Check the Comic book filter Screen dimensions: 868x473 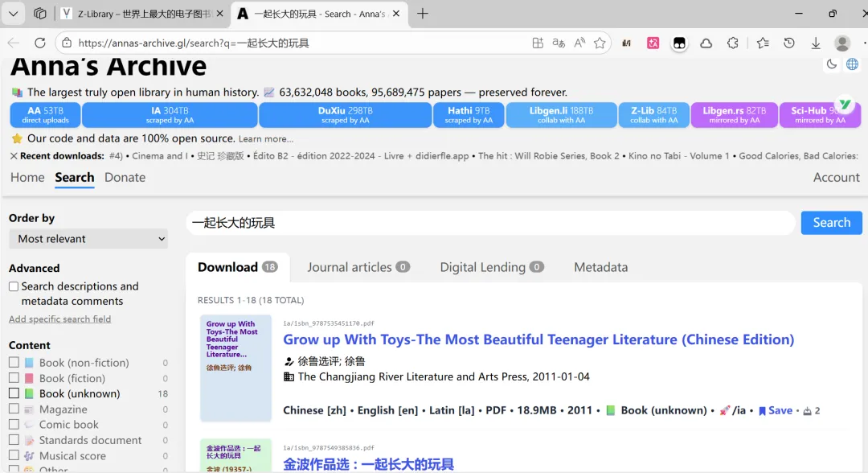pos(14,424)
